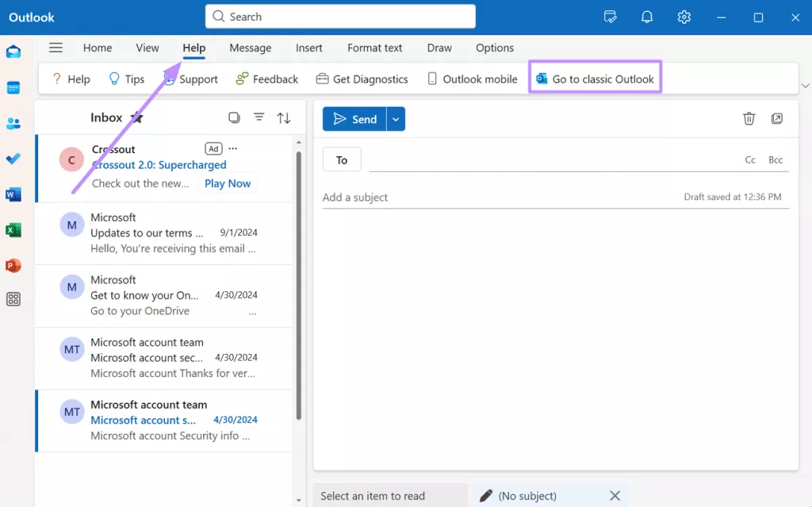Viewport: 812px width, 507px height.
Task: Open the Settings gear
Action: tap(684, 17)
